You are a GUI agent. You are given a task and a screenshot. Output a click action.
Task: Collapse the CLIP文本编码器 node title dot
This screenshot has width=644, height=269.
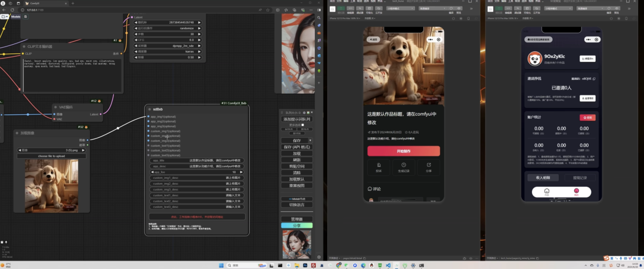click(x=24, y=47)
